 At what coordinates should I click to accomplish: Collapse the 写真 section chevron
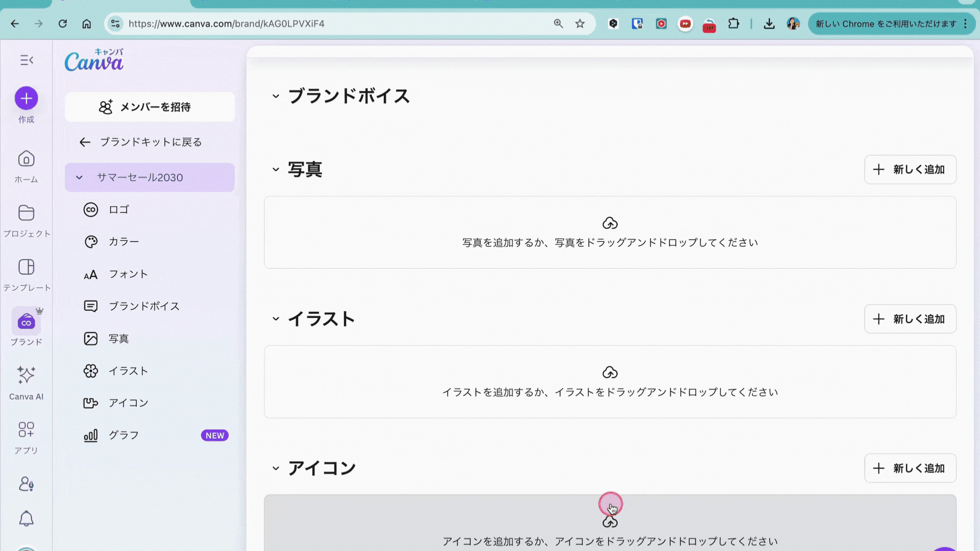coord(276,169)
